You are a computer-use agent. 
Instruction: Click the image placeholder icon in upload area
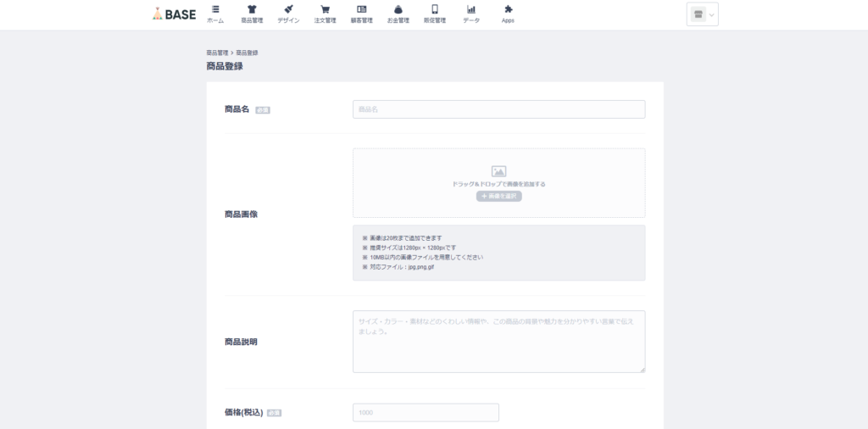(498, 171)
